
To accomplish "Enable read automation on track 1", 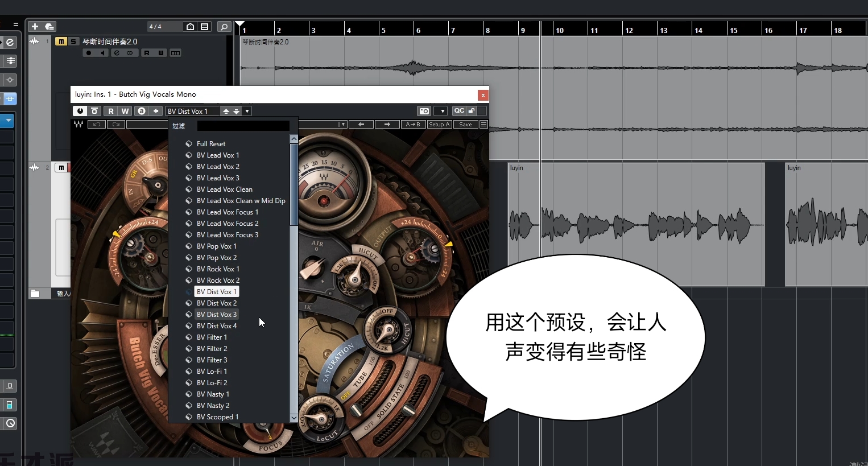I will [x=147, y=53].
